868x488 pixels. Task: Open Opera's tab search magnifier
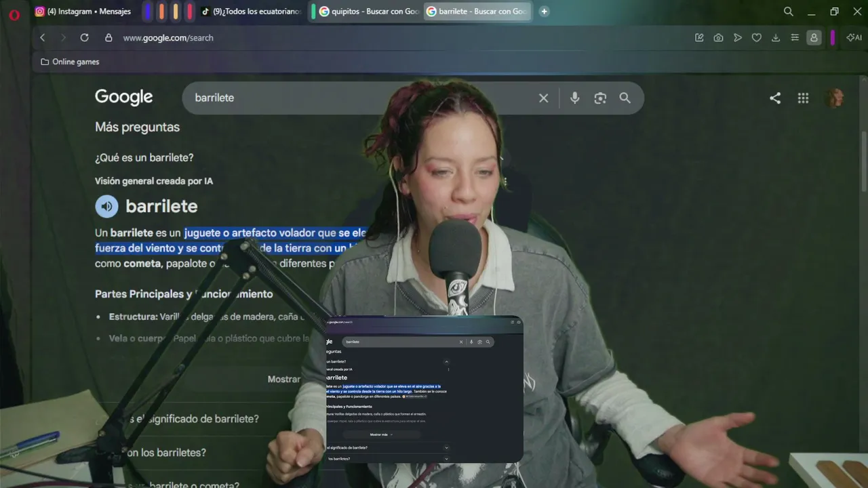pos(788,12)
